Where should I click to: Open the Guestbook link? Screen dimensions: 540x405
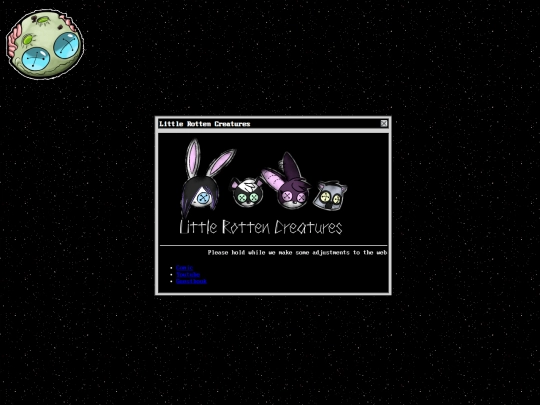click(191, 281)
